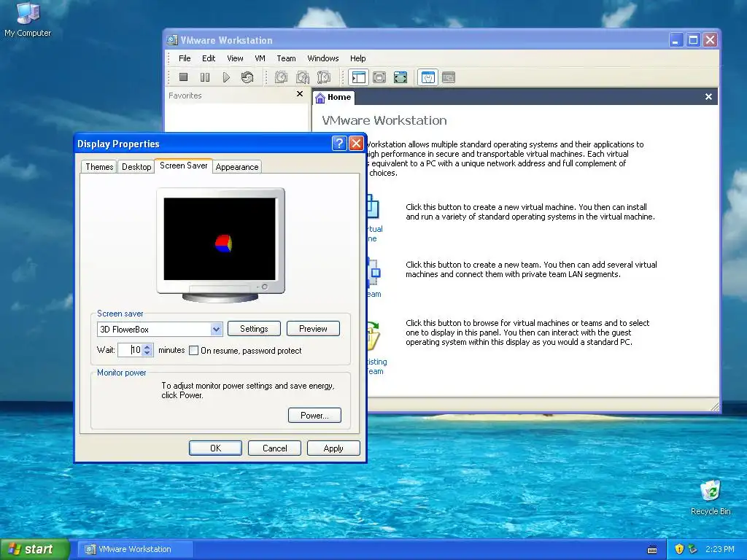Maximize the VMware Workstation window

(693, 40)
